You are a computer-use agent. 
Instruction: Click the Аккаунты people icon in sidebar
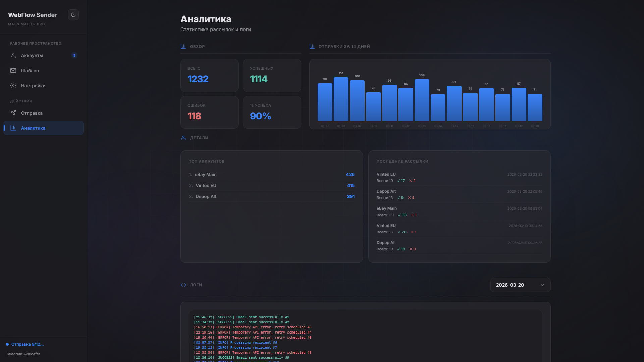click(x=13, y=55)
